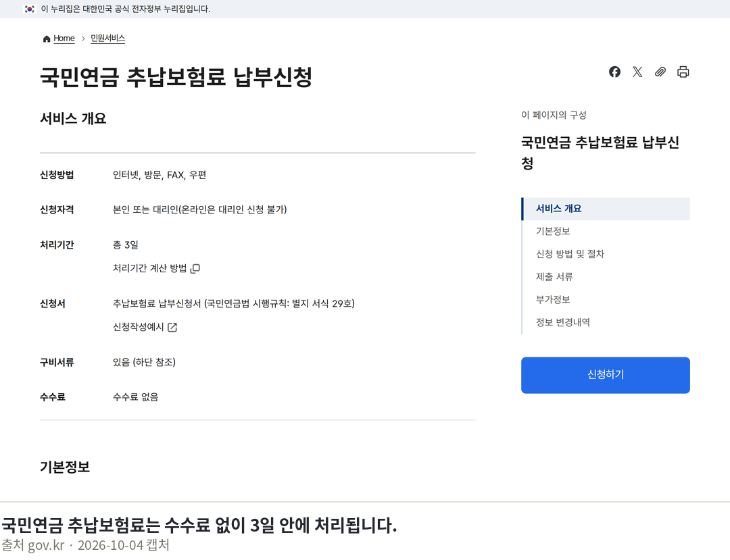
Task: Share page via X (Twitter) icon
Action: click(637, 72)
